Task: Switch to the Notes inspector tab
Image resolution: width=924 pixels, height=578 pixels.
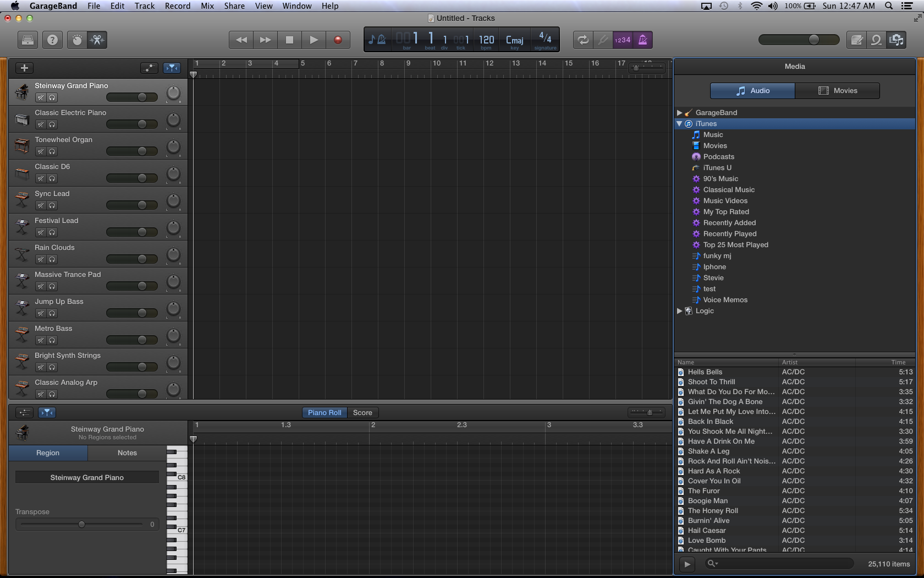Action: point(127,452)
